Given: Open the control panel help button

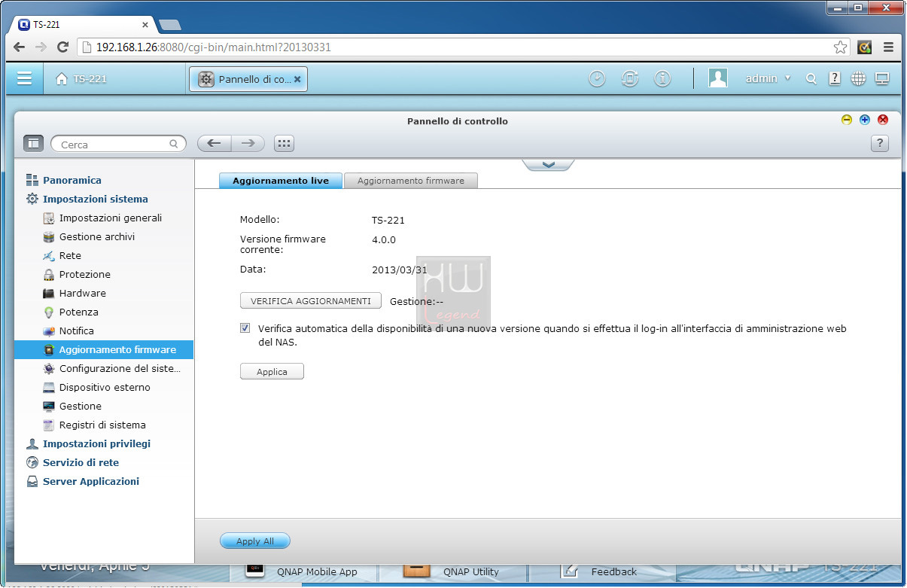Looking at the screenshot, I should 880,144.
